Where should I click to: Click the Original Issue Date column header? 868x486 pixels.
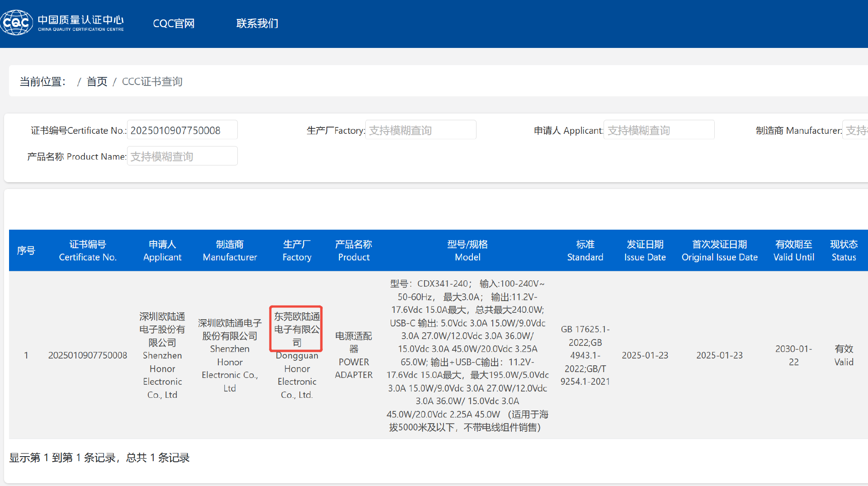tap(720, 250)
